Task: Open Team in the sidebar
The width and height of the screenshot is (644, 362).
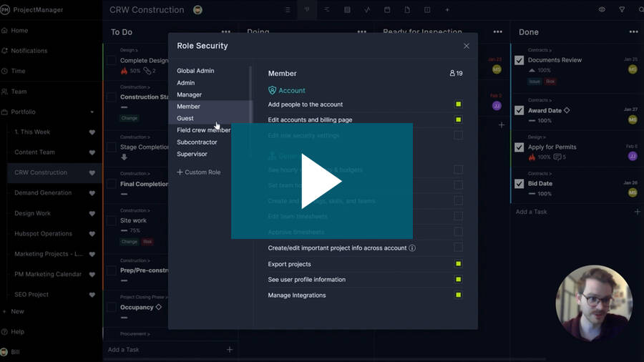Action: click(19, 91)
